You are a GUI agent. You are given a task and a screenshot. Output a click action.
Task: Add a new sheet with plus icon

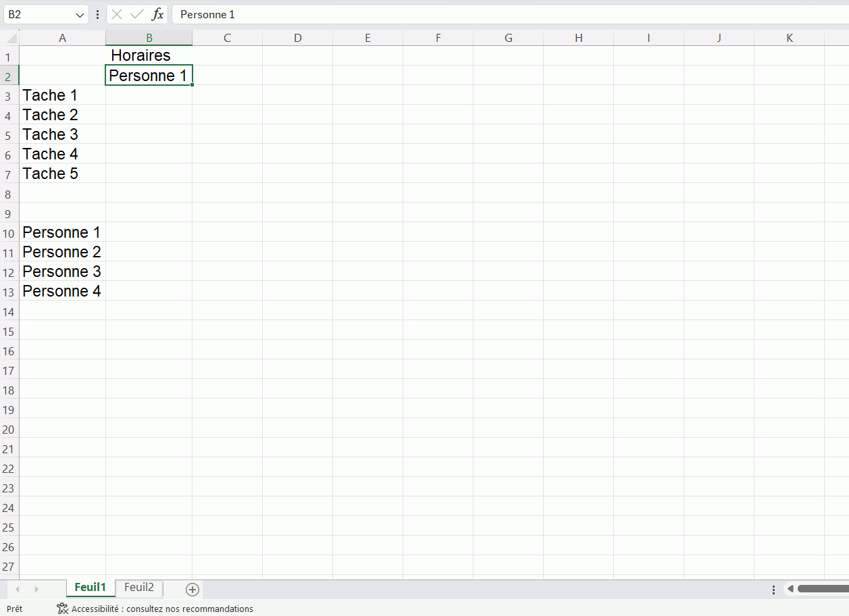[192, 590]
